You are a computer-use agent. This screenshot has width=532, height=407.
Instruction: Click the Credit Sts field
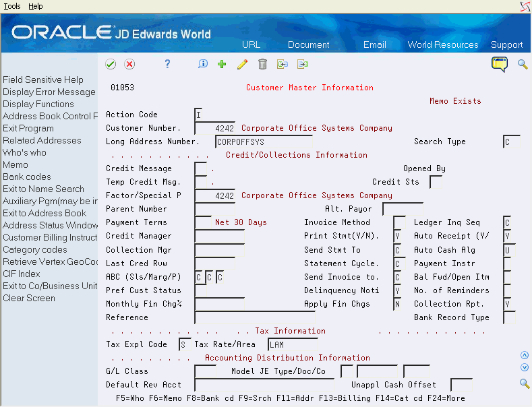tap(436, 182)
